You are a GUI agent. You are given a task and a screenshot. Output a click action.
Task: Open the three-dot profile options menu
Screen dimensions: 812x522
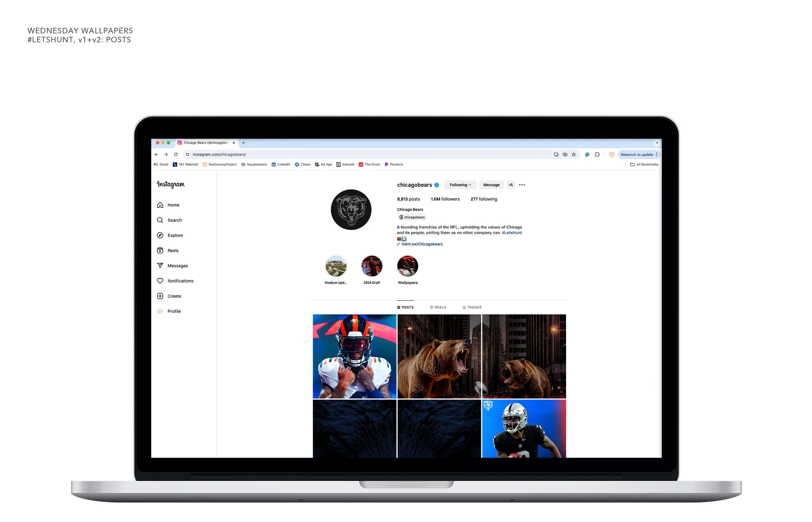tap(522, 185)
